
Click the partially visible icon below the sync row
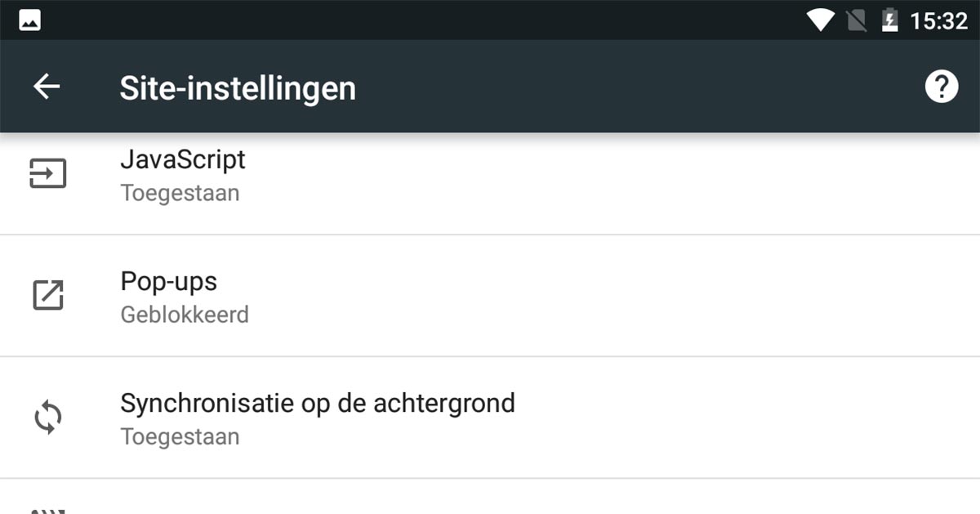[x=48, y=509]
